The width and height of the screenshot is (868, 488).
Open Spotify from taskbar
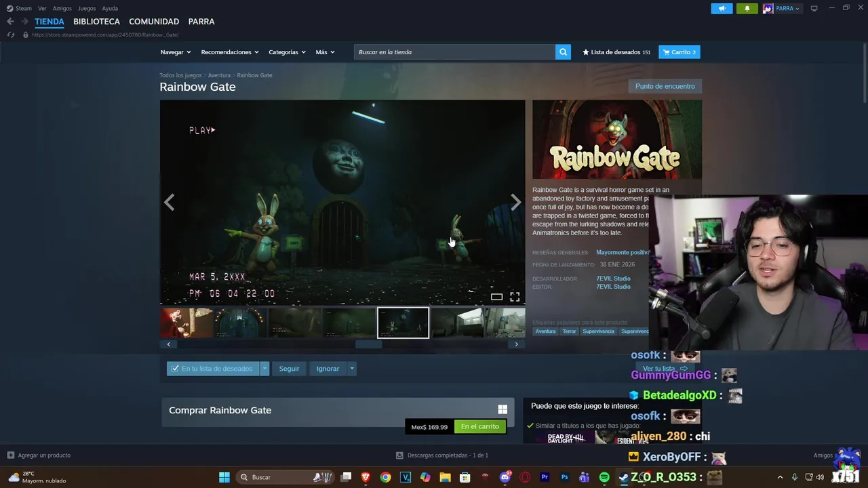604,477
